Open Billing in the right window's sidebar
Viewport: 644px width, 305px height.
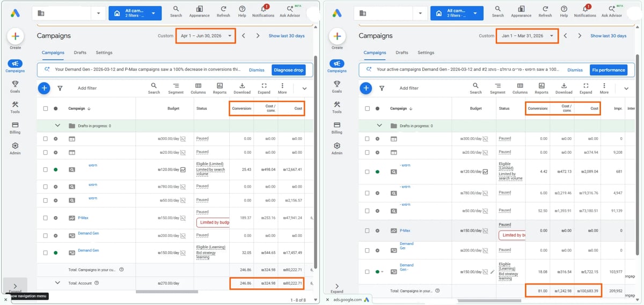pos(336,128)
